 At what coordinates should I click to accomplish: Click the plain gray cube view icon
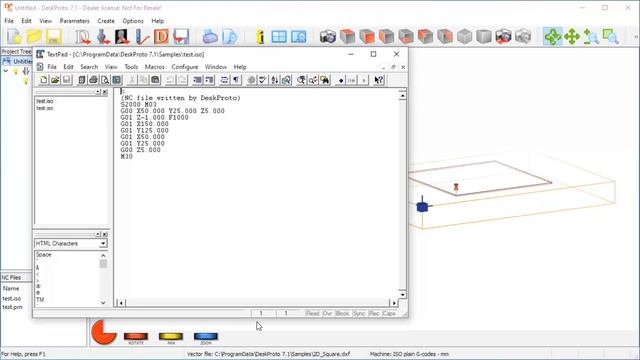pos(464,37)
